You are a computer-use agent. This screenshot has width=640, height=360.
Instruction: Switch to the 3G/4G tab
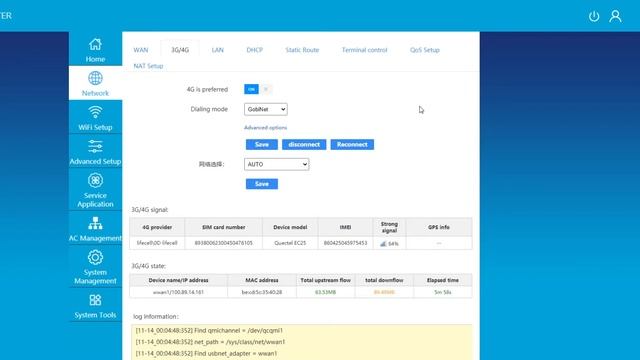tap(180, 50)
